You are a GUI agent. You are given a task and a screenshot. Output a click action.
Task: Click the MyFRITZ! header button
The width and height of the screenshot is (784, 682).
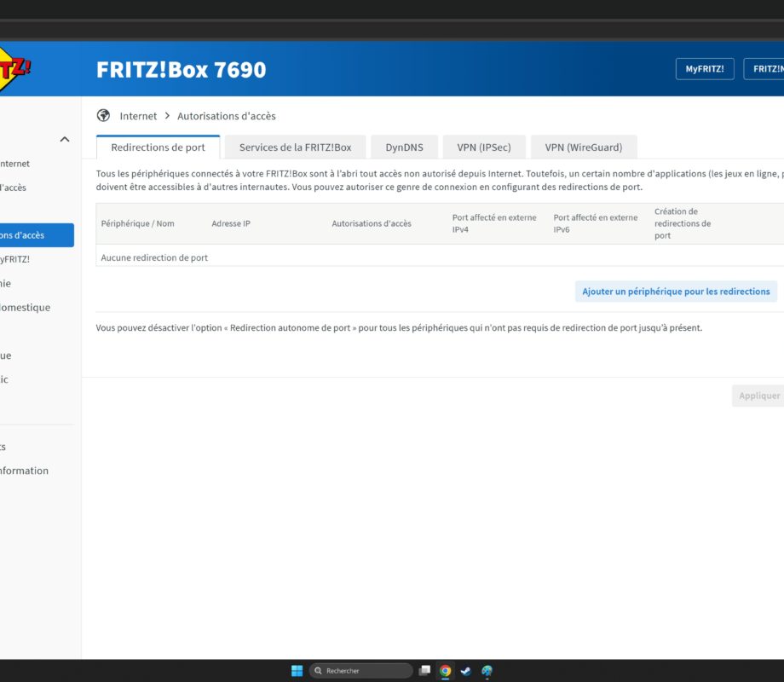tap(705, 69)
